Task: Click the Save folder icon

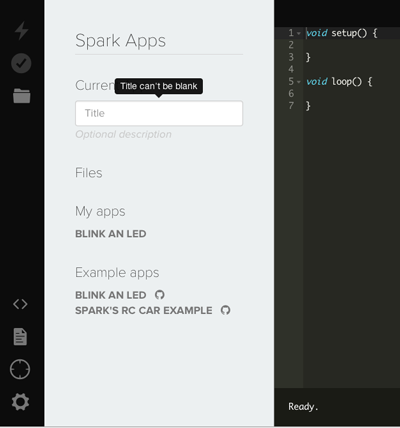Action: tap(22, 96)
